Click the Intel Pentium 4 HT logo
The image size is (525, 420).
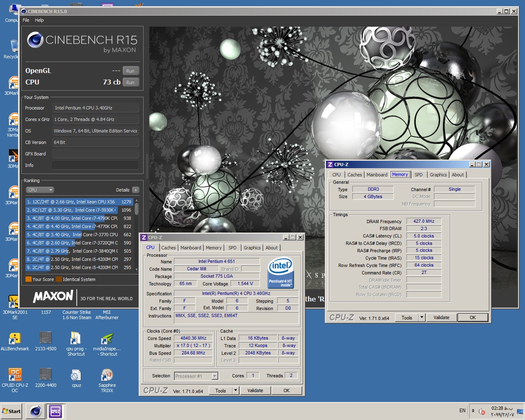tap(280, 272)
